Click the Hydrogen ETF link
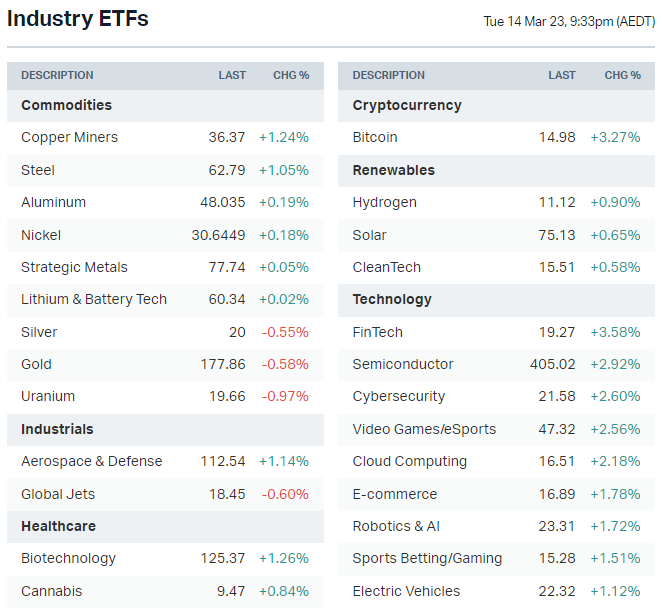 coord(385,202)
